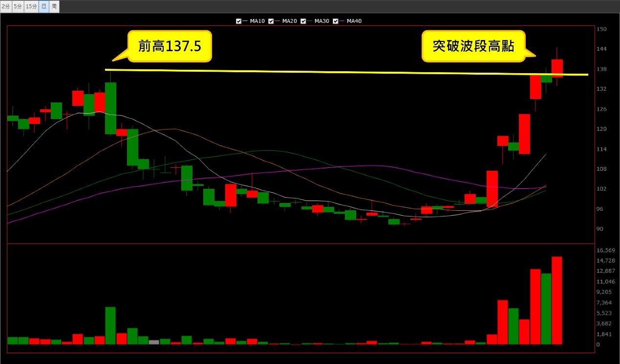The width and height of the screenshot is (620, 364).
Task: Click the 5,523 volume axis label
Action: pos(604,313)
